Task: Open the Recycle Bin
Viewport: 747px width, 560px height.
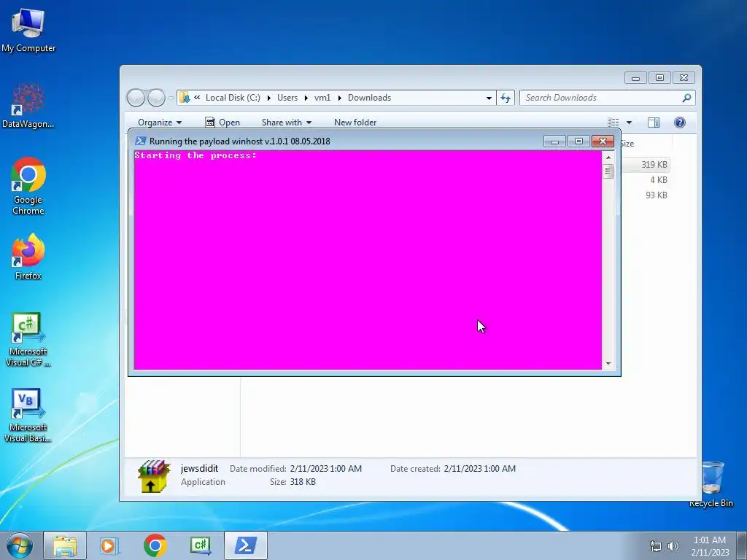Action: [x=711, y=484]
